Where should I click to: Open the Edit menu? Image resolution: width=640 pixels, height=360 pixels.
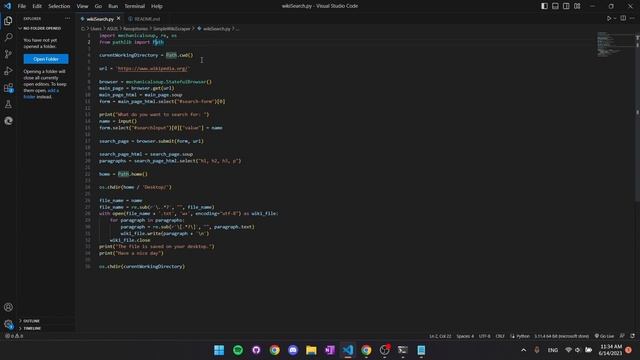point(37,6)
